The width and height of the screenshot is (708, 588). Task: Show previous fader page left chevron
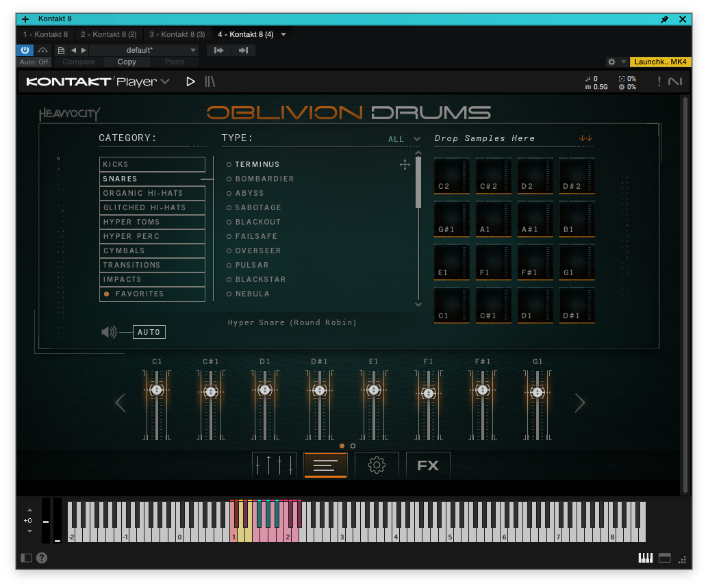[120, 403]
